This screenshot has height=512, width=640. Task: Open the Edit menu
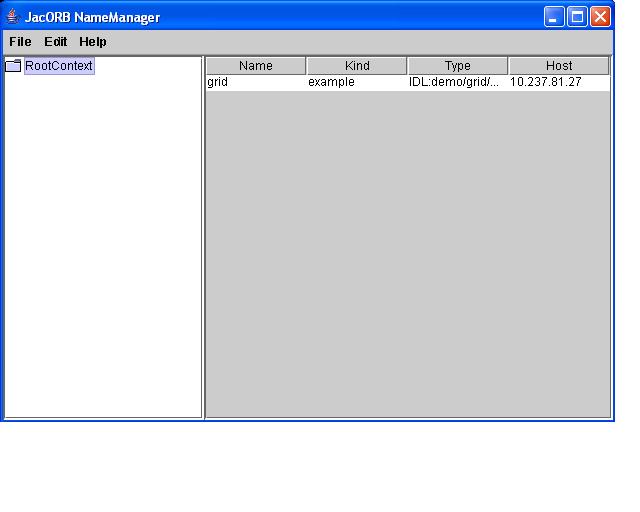56,42
